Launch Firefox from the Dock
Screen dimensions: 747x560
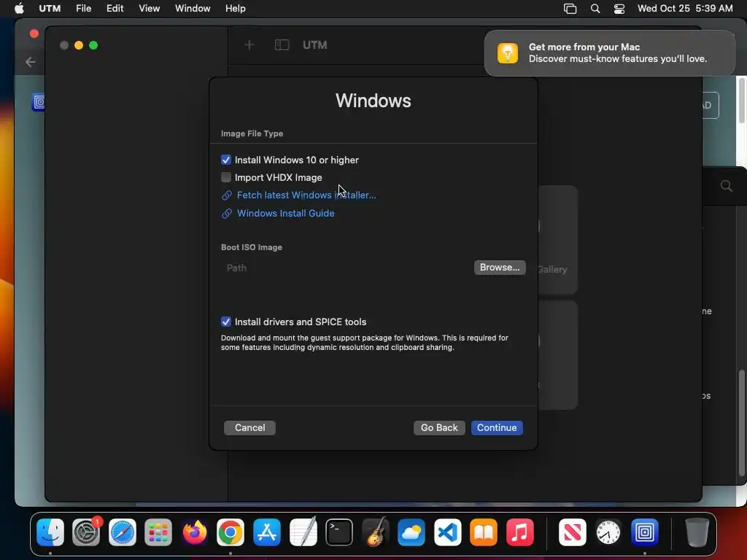coord(194,532)
